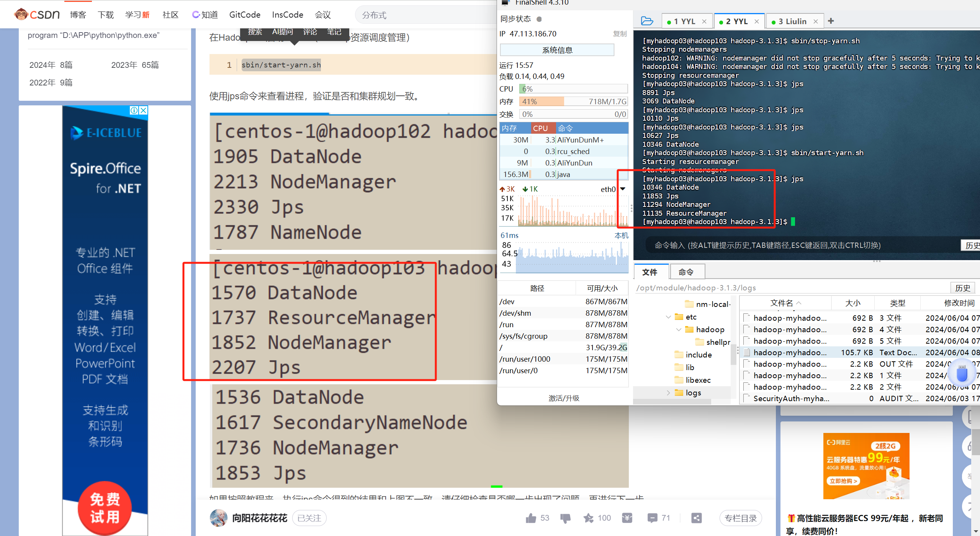The height and width of the screenshot is (536, 980).
Task: Select the nm-local- folder icon
Action: pyautogui.click(x=689, y=304)
